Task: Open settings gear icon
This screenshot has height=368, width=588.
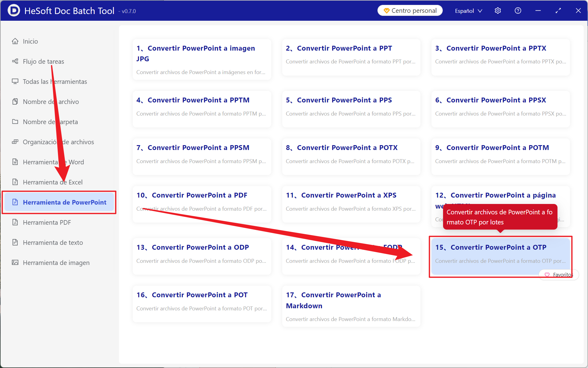Action: [x=498, y=11]
